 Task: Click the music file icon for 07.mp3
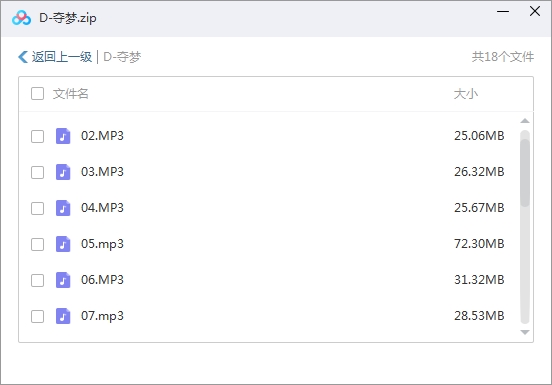[63, 316]
